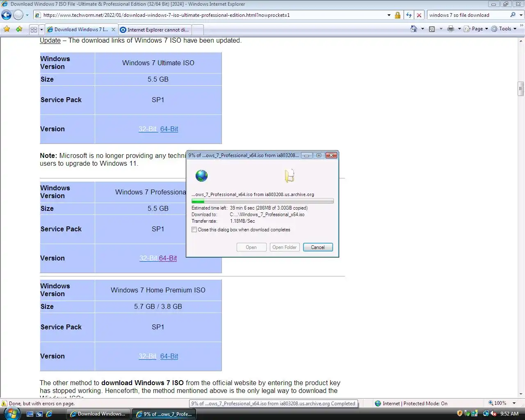Cancel the ISO download

coord(318,247)
